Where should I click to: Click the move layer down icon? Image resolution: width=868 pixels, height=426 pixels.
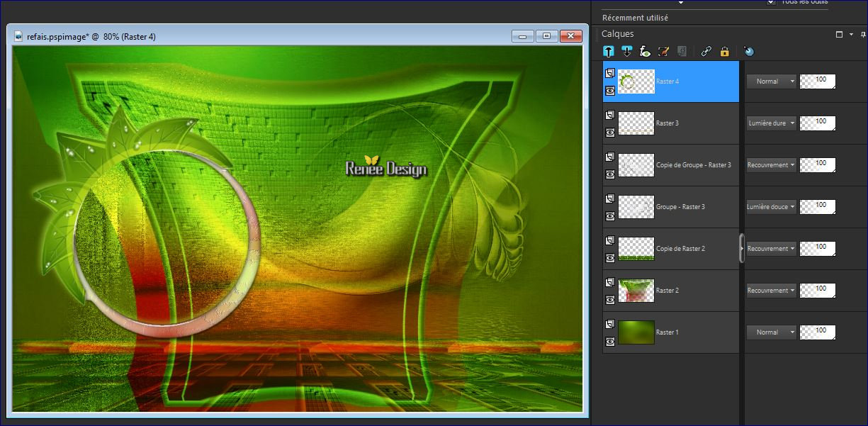click(626, 51)
